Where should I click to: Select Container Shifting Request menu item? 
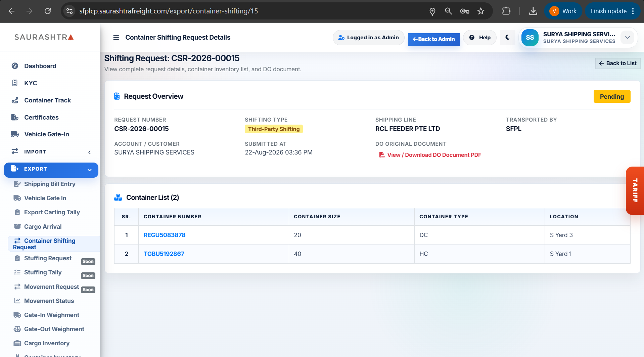(x=54, y=244)
